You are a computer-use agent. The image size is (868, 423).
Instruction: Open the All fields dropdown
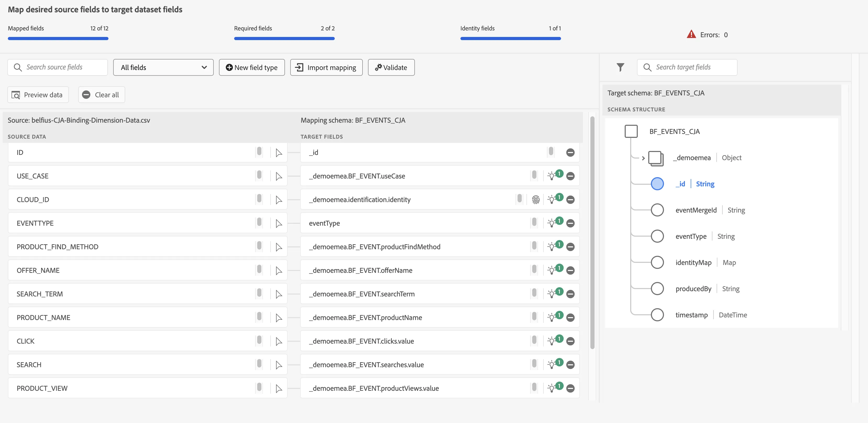pyautogui.click(x=163, y=67)
